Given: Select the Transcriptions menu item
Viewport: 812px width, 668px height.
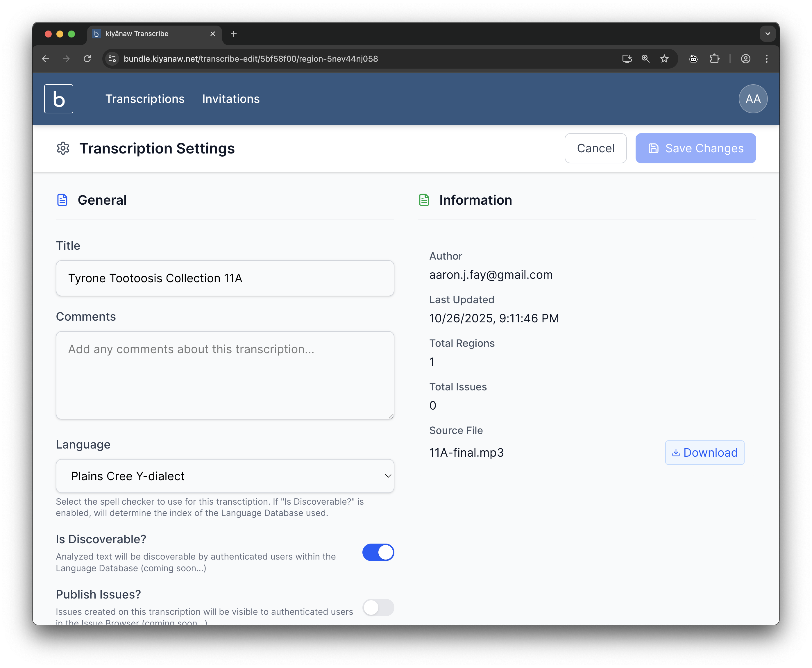Looking at the screenshot, I should coord(145,99).
